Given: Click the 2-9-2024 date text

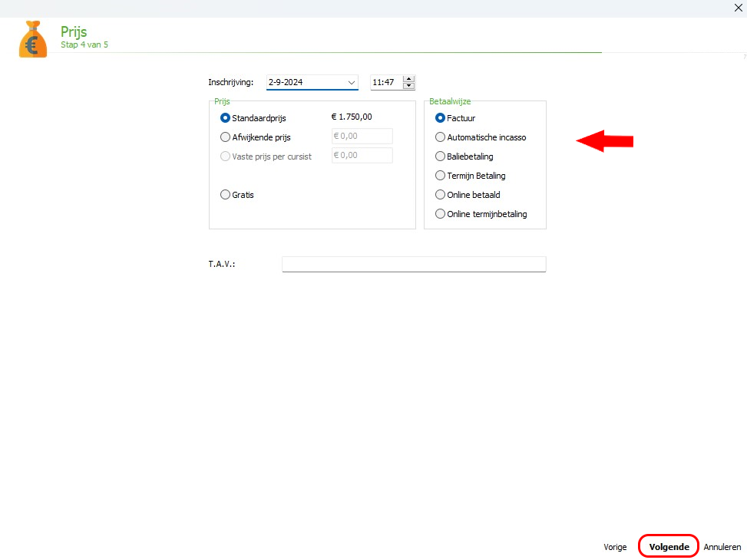Looking at the screenshot, I should point(286,82).
